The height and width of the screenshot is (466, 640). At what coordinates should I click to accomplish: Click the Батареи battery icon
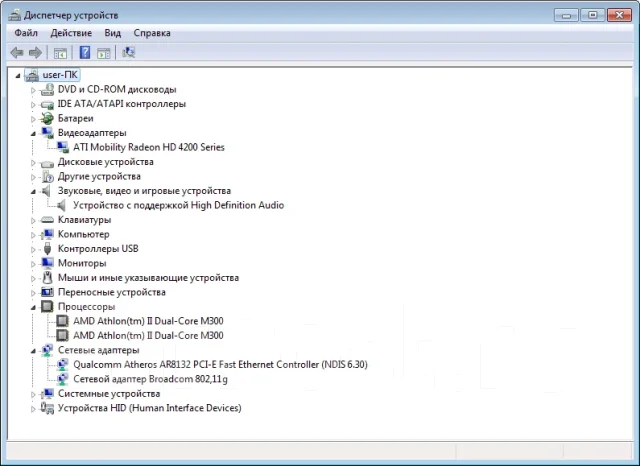pyautogui.click(x=47, y=118)
